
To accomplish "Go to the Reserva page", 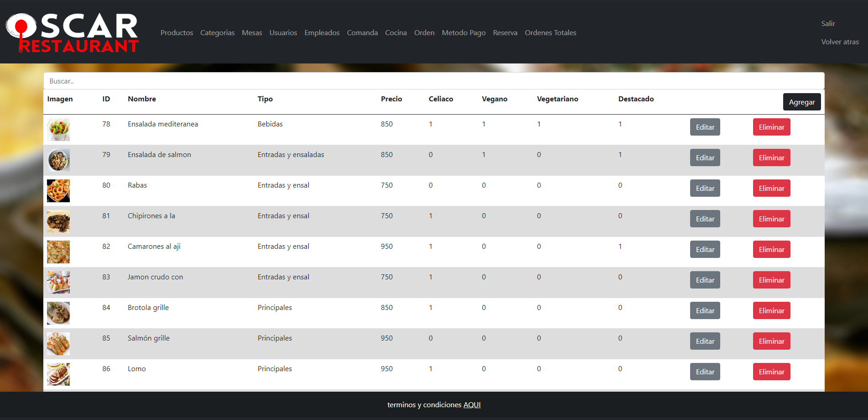I will click(x=505, y=33).
